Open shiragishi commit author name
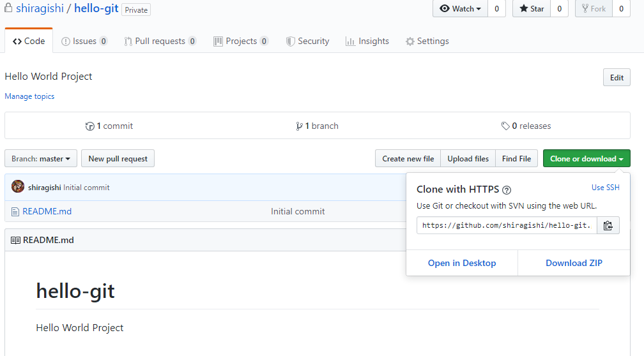 click(44, 188)
